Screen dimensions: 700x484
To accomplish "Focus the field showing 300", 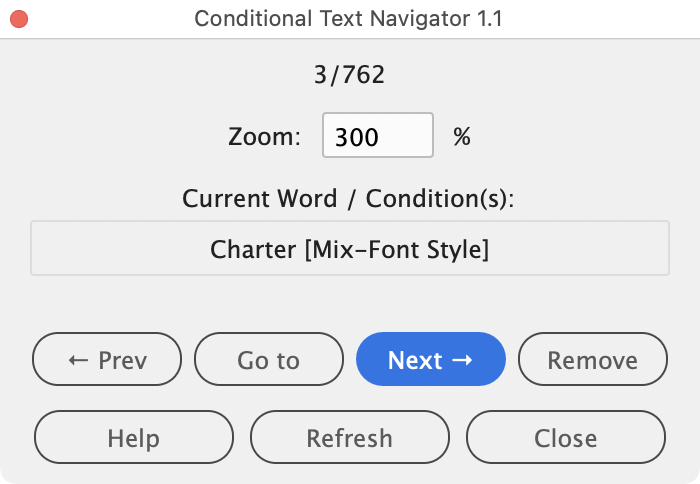I will (377, 136).
